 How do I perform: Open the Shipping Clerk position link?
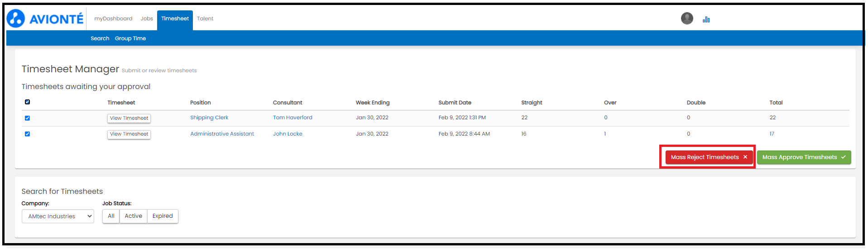209,117
